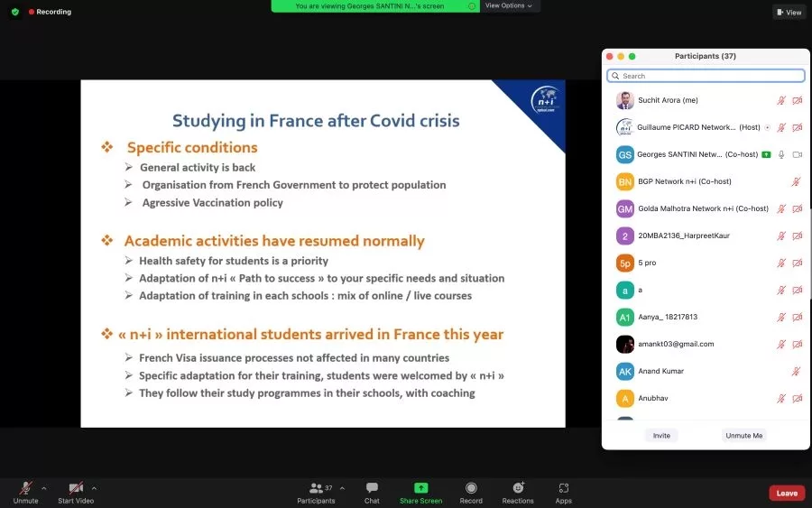Click Aanya_18217813's video-off icon
Image resolution: width=812 pixels, height=508 pixels.
pyautogui.click(x=797, y=317)
